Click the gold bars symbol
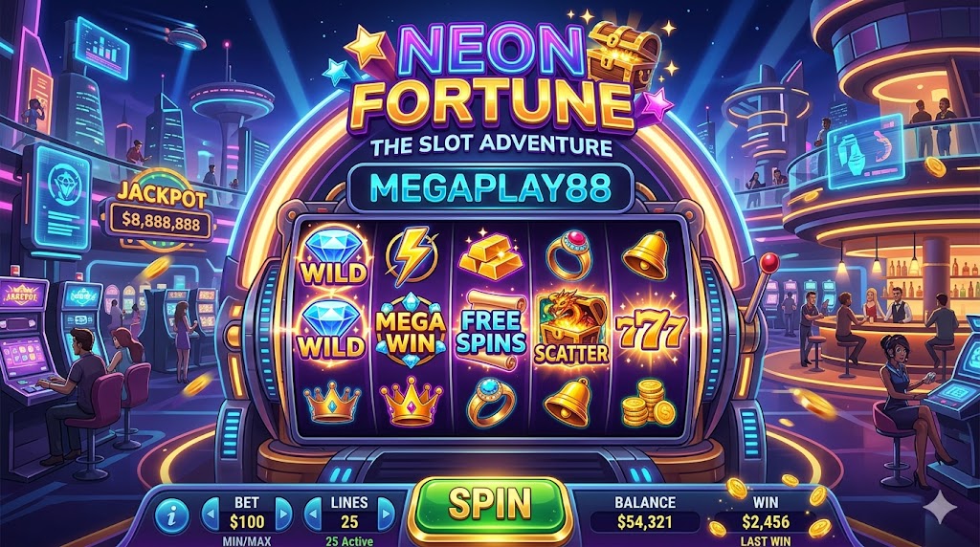Image resolution: width=980 pixels, height=547 pixels. (x=491, y=256)
